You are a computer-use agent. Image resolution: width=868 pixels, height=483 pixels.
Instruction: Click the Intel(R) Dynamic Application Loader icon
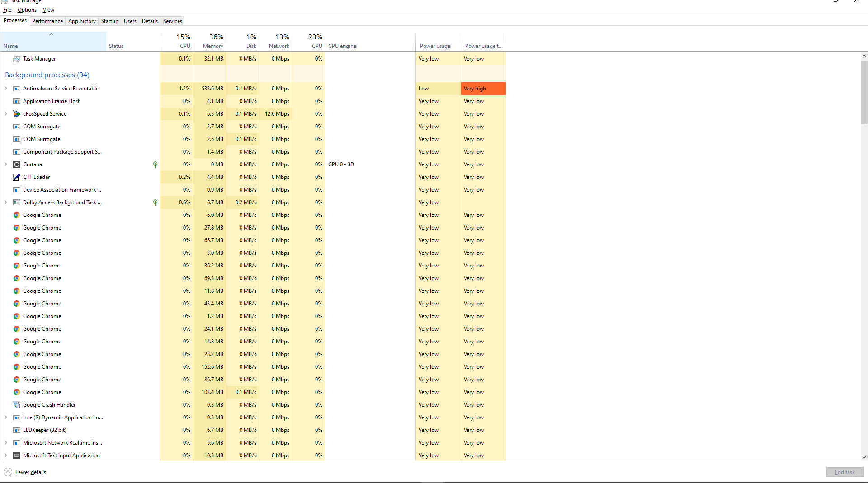17,417
